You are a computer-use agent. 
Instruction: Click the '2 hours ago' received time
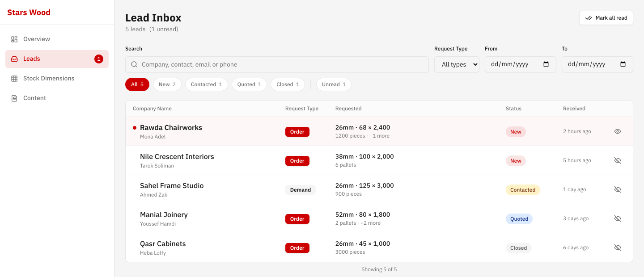577,131
